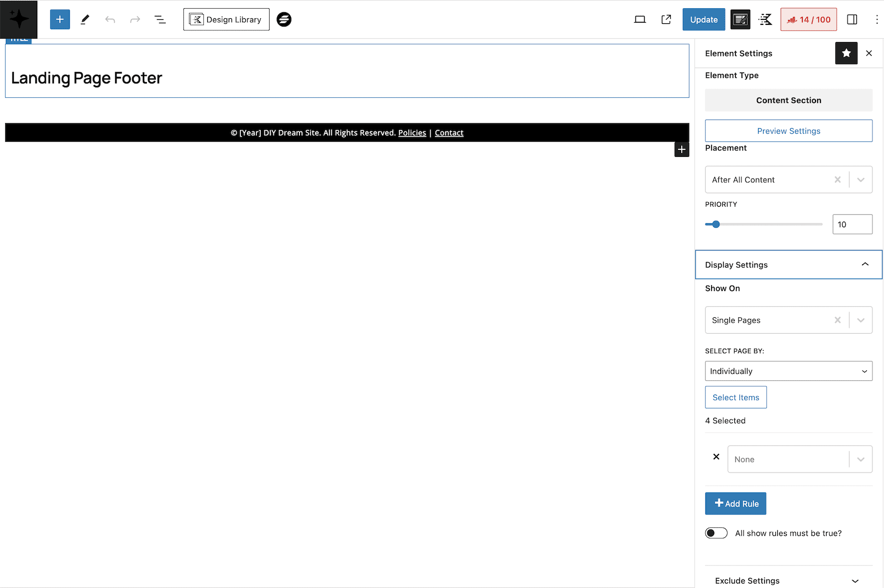Open the Individually select dropdown
Screen dimensions: 884x588
click(x=788, y=371)
